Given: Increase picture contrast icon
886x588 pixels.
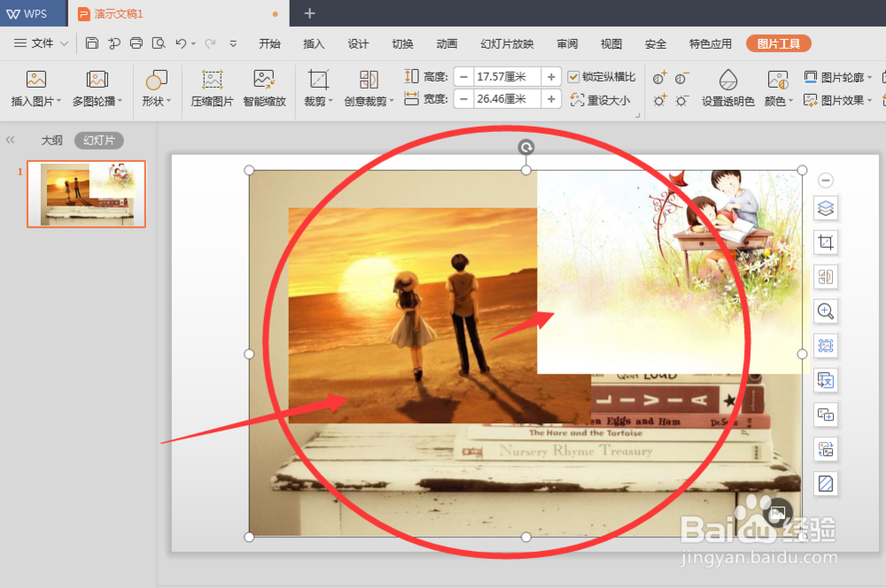Looking at the screenshot, I should [659, 78].
